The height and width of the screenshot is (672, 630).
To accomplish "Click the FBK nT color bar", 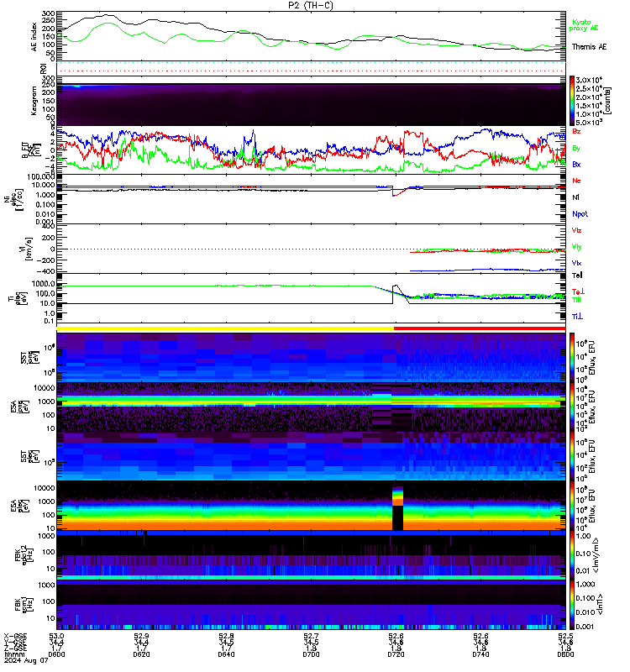I will (x=572, y=605).
